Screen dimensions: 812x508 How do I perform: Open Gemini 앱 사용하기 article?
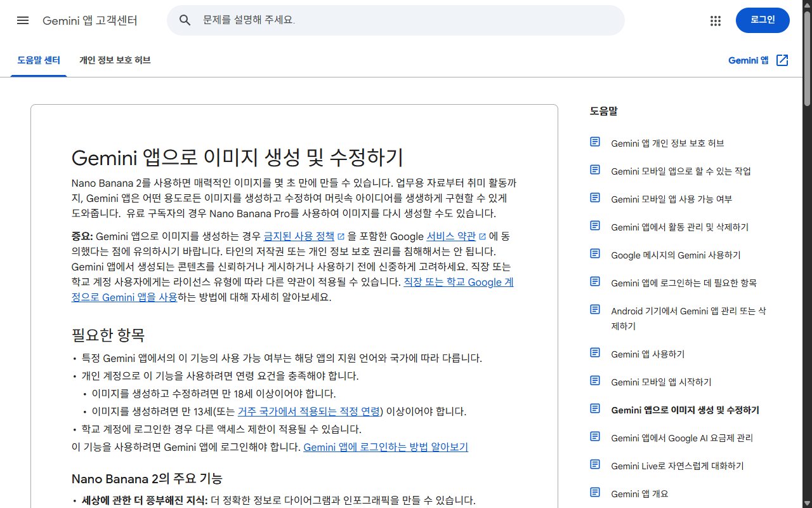648,354
